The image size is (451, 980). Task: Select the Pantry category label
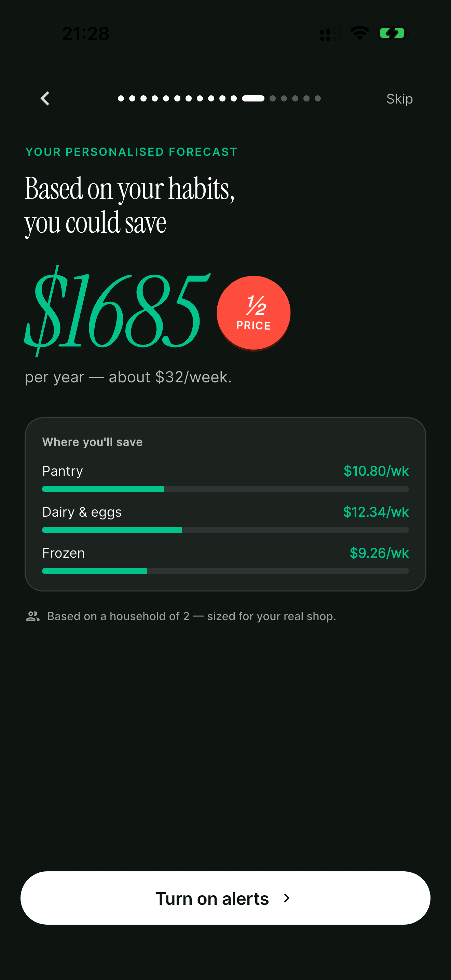63,471
